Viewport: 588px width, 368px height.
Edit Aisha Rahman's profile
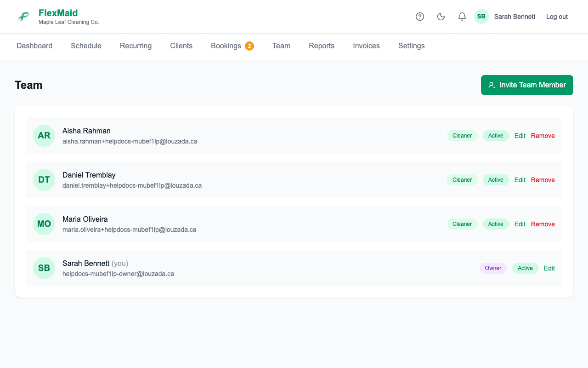520,136
